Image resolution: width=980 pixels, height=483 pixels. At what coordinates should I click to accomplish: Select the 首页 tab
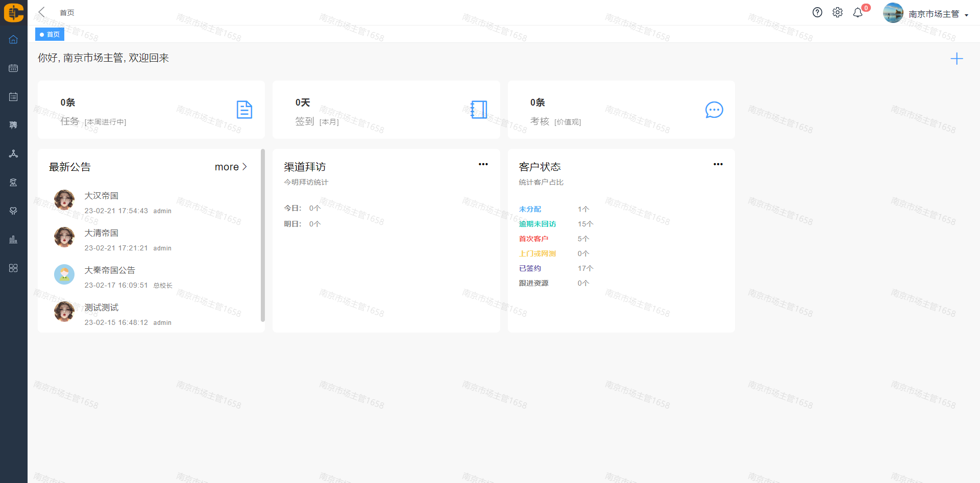point(50,34)
